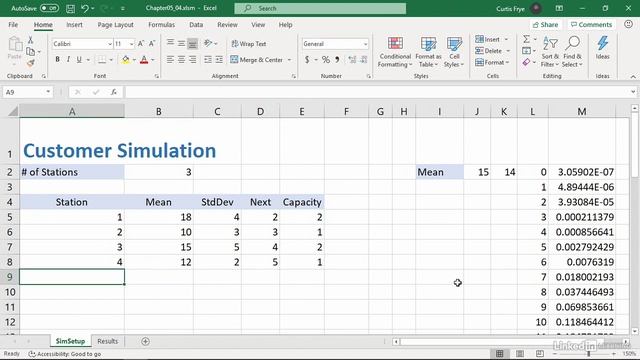This screenshot has width=640, height=360.
Task: Open the Format cells dropdown
Action: pos(493,62)
